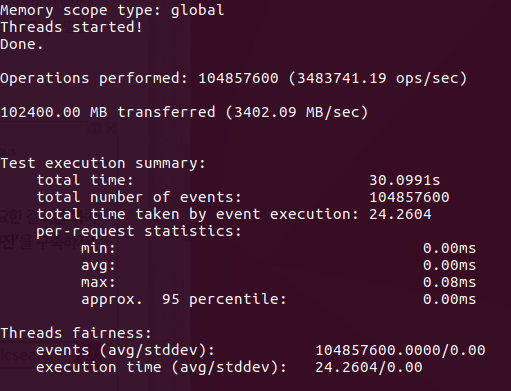The width and height of the screenshot is (511, 391).
Task: Click the 3483741.19 ops/sec value
Action: (x=377, y=78)
